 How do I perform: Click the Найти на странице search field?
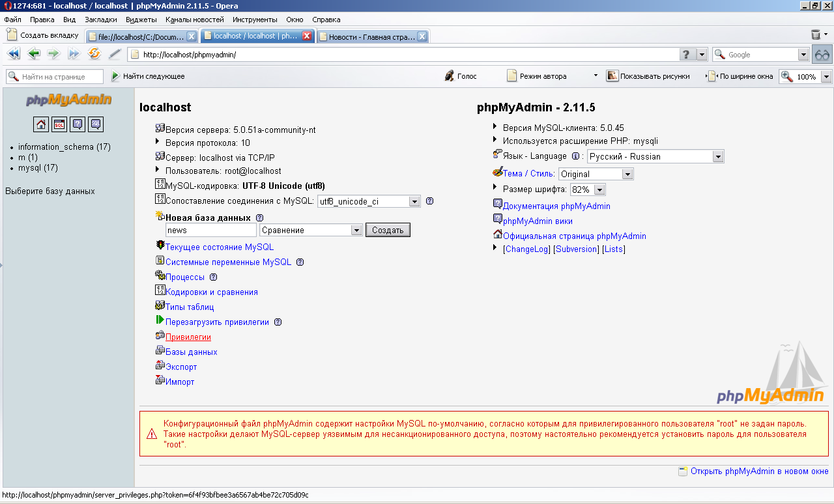[55, 77]
